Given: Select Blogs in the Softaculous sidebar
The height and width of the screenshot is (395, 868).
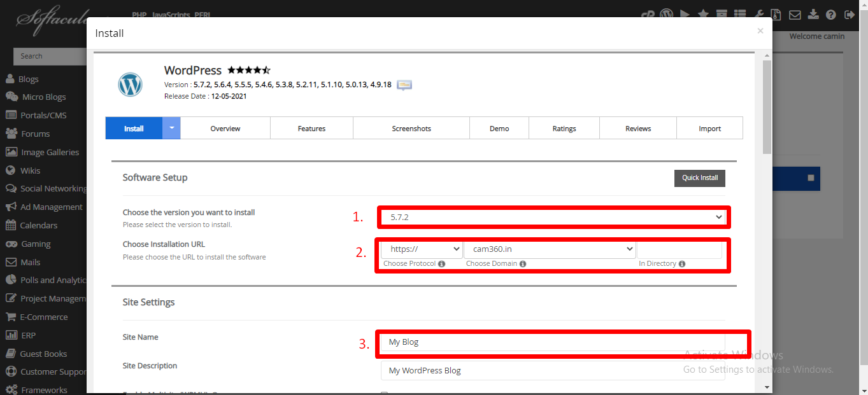Looking at the screenshot, I should [25, 79].
